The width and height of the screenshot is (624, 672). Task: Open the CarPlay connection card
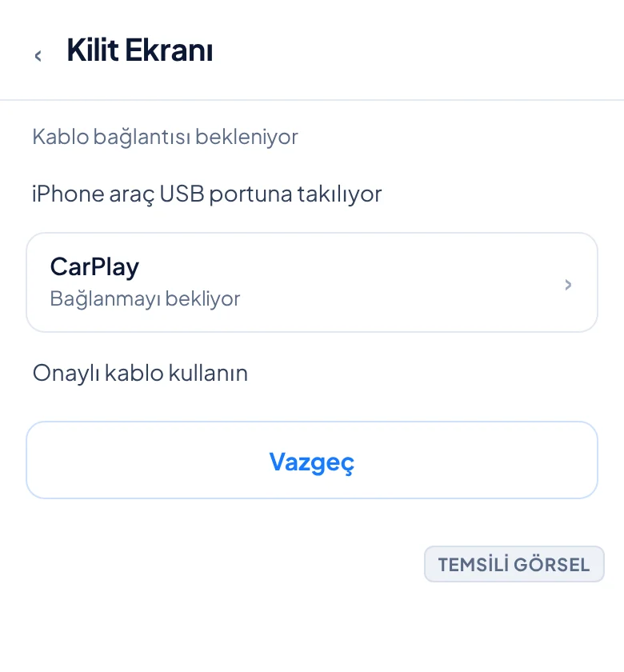pos(312,282)
